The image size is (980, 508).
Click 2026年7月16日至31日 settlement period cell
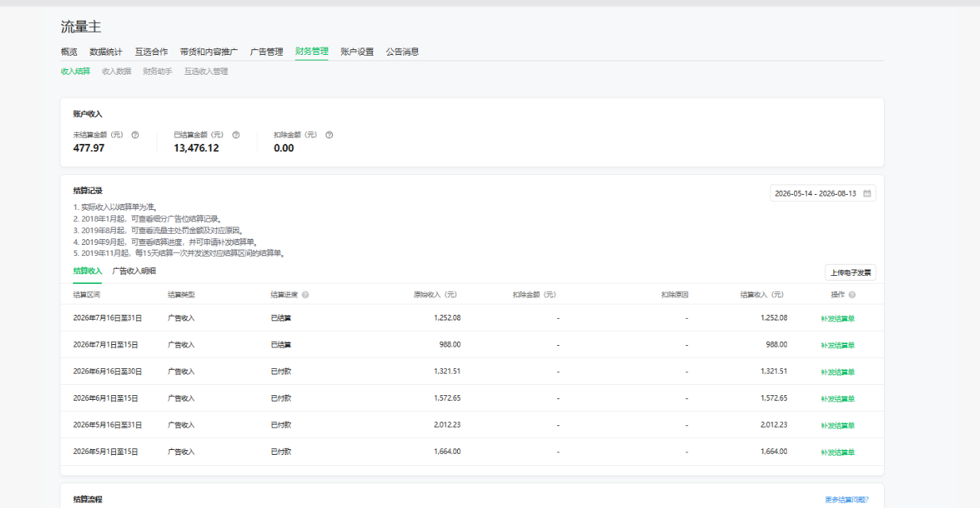click(x=107, y=318)
